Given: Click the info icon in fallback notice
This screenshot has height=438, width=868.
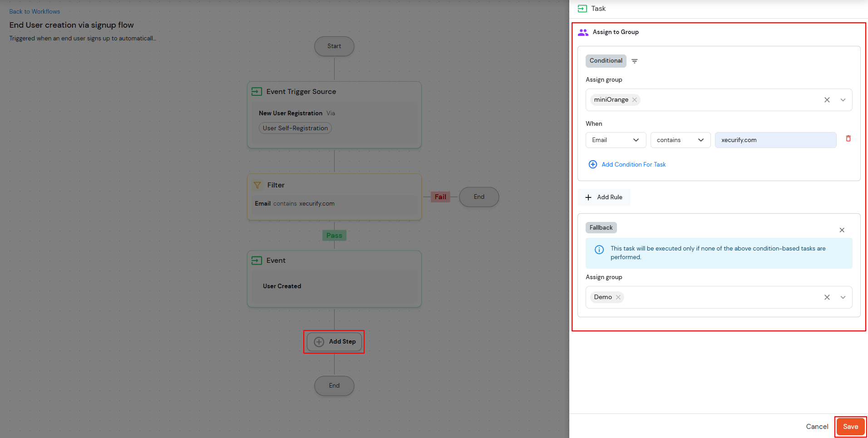Looking at the screenshot, I should (599, 249).
